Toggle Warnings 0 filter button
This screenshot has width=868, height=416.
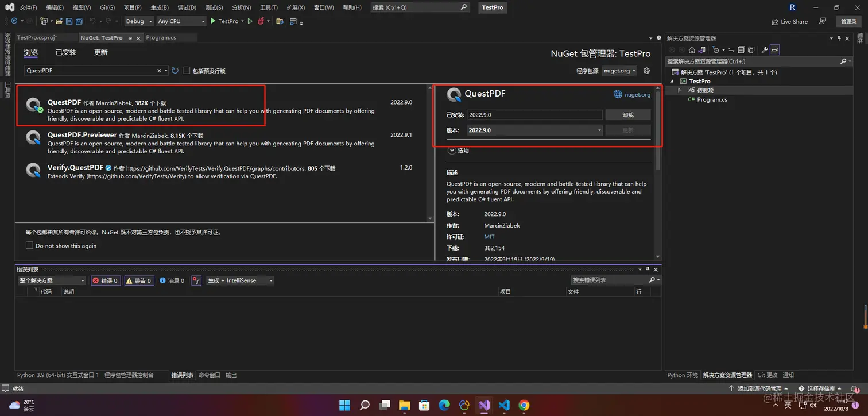(x=139, y=280)
